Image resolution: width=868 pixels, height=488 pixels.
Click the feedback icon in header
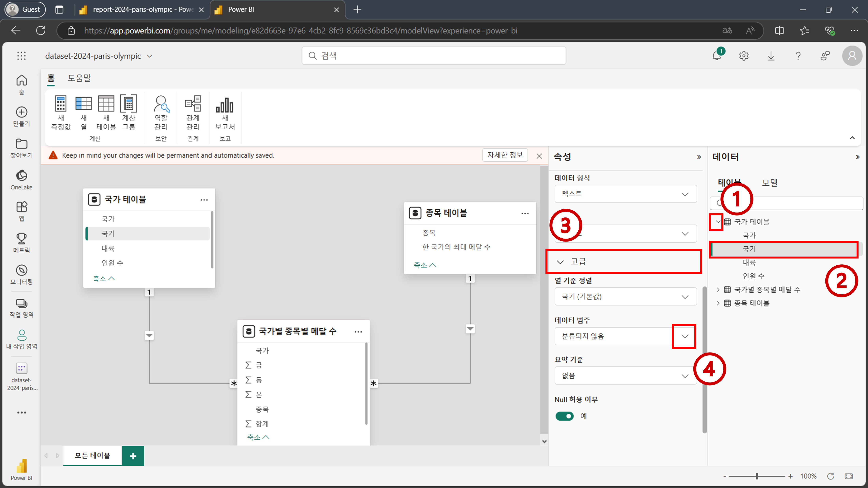tap(825, 56)
